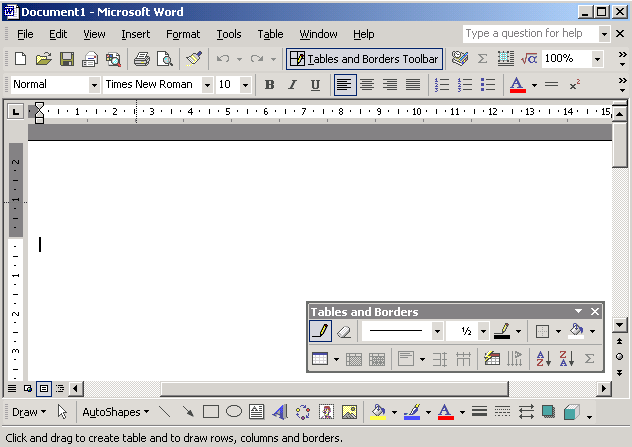The width and height of the screenshot is (632, 447).
Task: Click Sort Ascending in Tables and Borders
Action: 543,359
